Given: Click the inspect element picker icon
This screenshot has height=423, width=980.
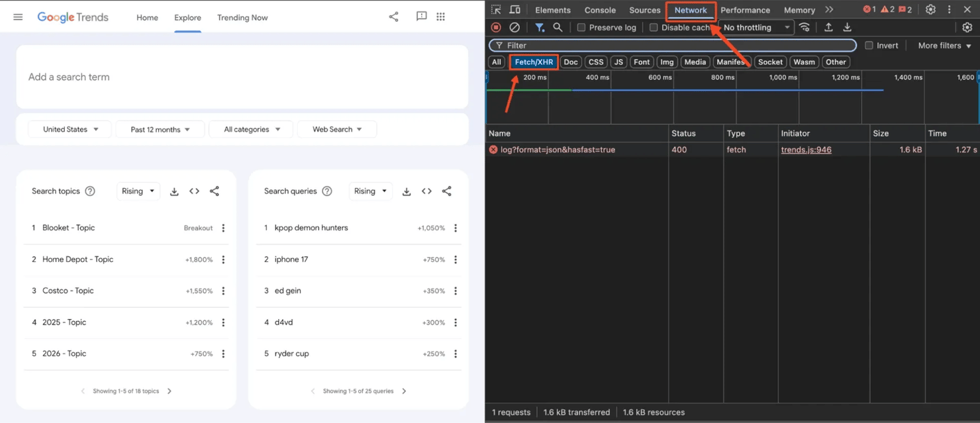Looking at the screenshot, I should pos(496,10).
